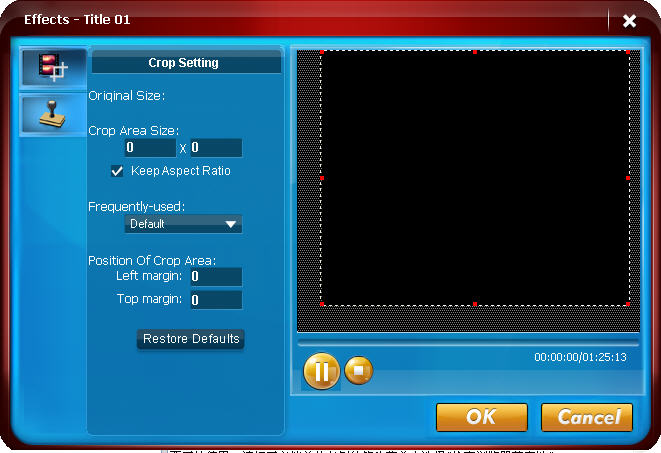This screenshot has width=661, height=453.
Task: Click the crop area height field
Action: click(215, 148)
